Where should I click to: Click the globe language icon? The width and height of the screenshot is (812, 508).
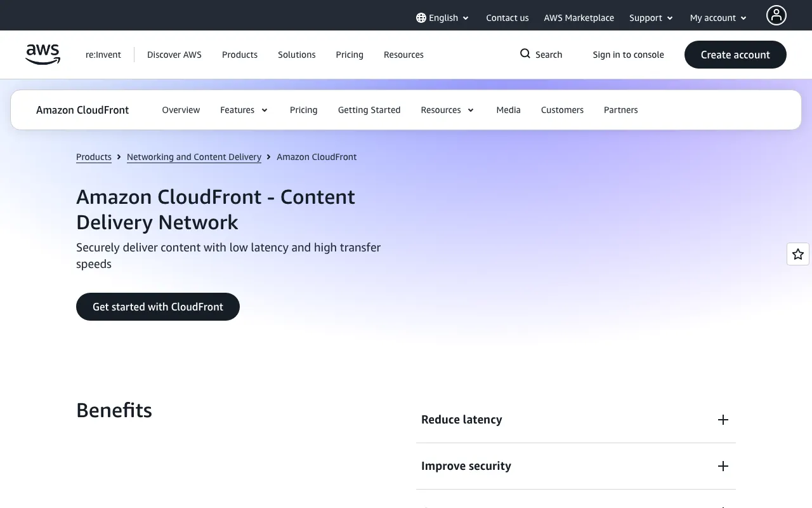pyautogui.click(x=421, y=18)
